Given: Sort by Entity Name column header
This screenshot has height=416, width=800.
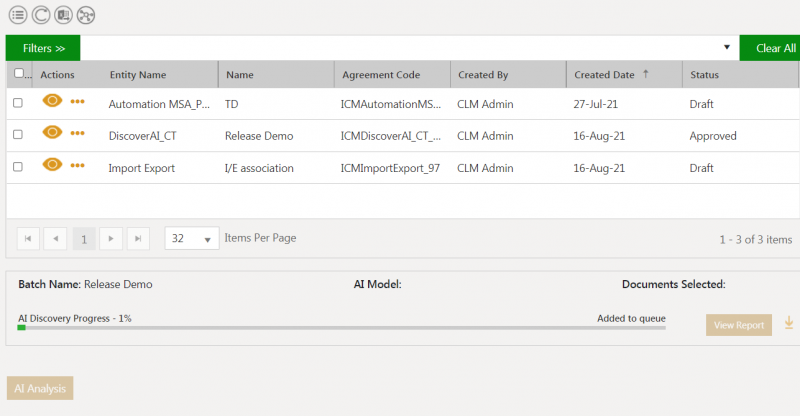Looking at the screenshot, I should pyautogui.click(x=138, y=75).
